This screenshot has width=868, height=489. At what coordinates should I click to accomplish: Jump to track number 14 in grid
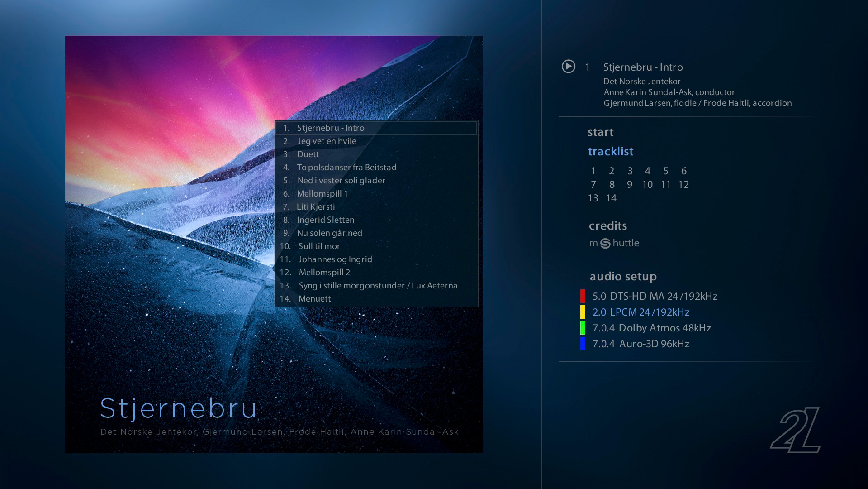pos(611,198)
